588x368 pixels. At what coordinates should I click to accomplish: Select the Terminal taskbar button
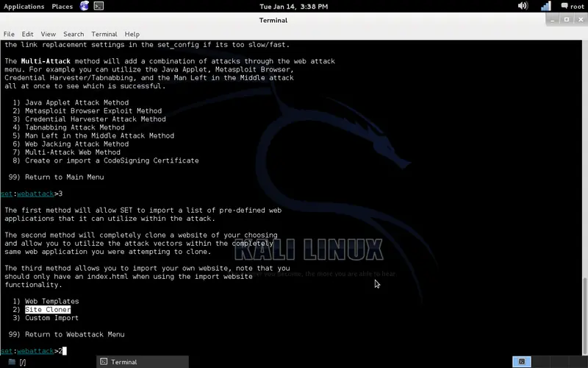(x=143, y=362)
